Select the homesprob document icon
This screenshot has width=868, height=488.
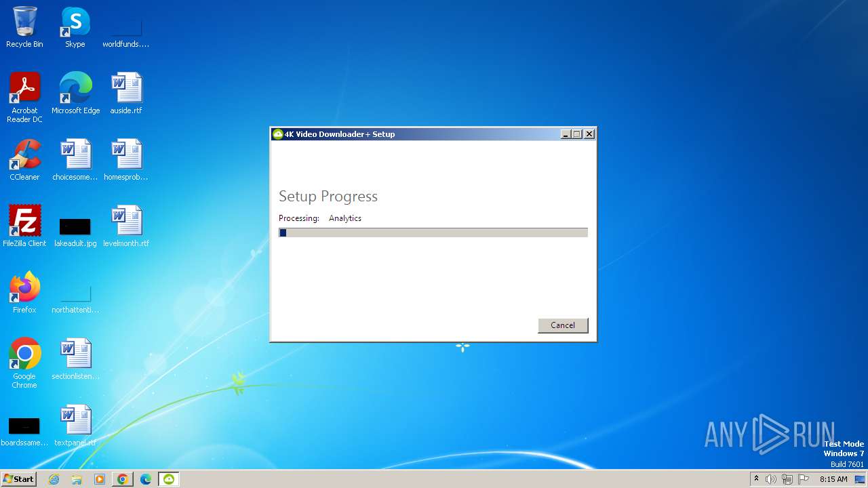point(126,160)
